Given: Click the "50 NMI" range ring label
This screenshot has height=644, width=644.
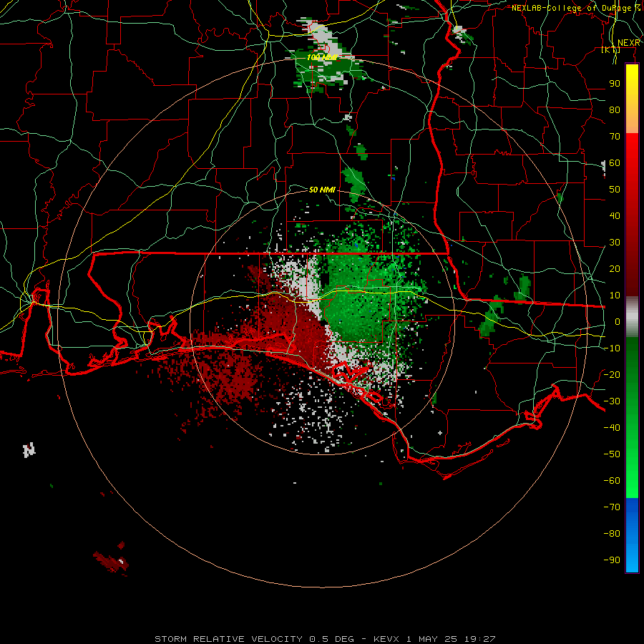Looking at the screenshot, I should pos(322,190).
